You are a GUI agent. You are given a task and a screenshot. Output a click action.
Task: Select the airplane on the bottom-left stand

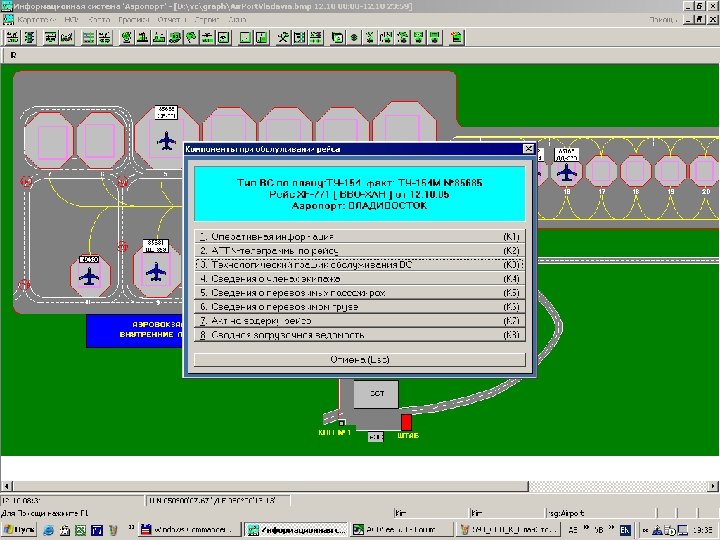(91, 277)
